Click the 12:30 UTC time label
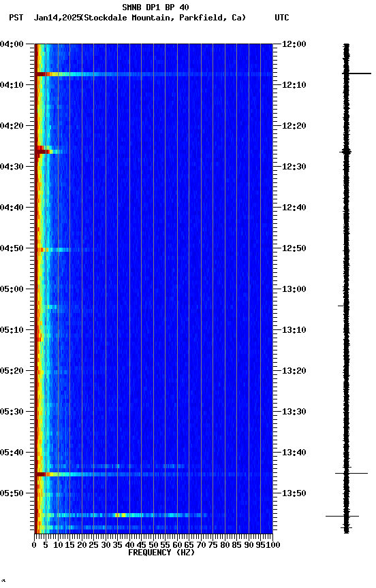Viewport: 376px width, 588px height. (x=294, y=167)
